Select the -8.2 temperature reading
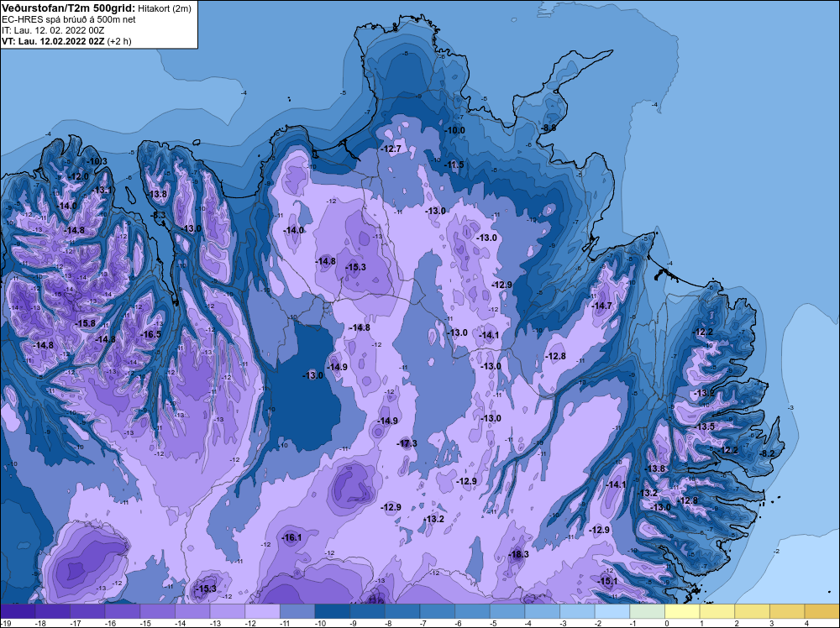This screenshot has width=840, height=628. point(767,453)
